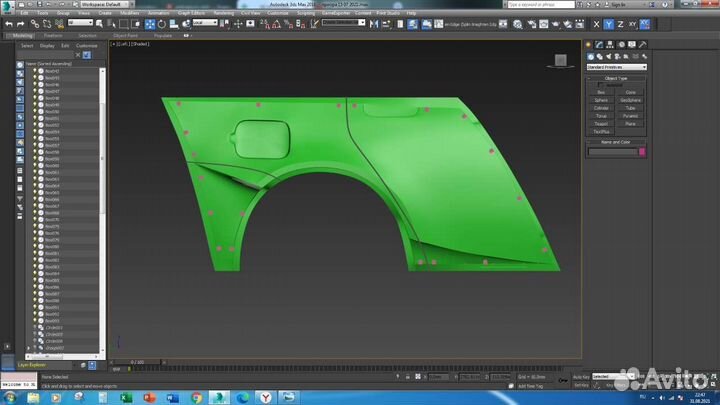Open the Standard Primitives dropdown

[616, 67]
